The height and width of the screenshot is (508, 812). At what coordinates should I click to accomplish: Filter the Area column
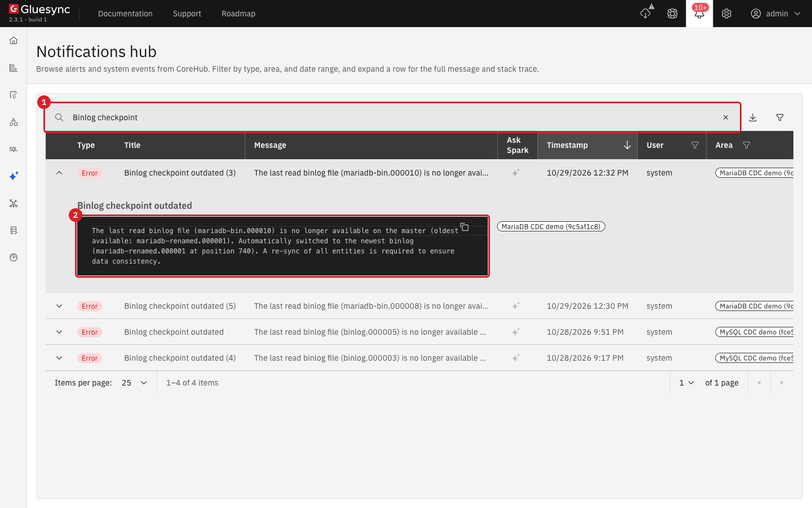[x=747, y=145]
